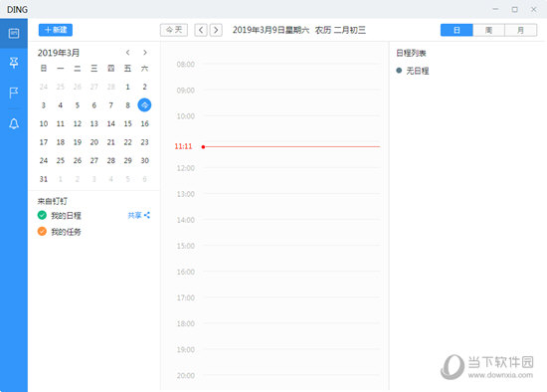Select March 29 in mini calendar
Viewport: 547px width, 392px height.
127,160
